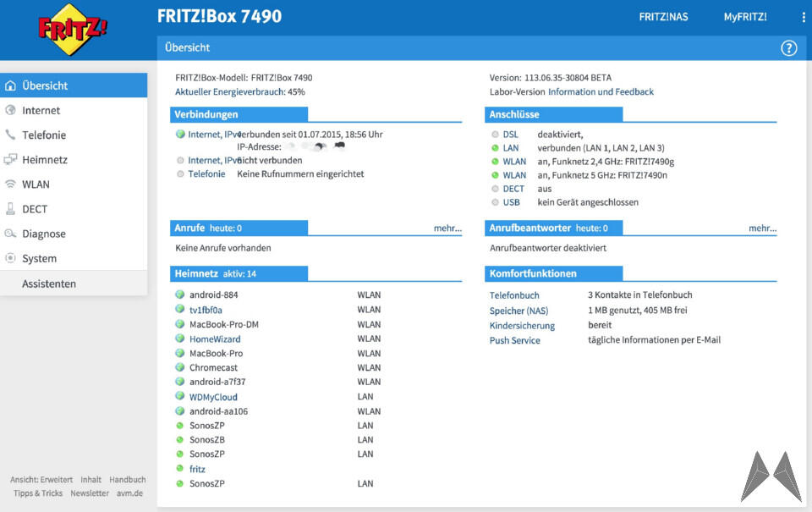Open the Kindersicherung link
The height and width of the screenshot is (512, 812).
(522, 326)
